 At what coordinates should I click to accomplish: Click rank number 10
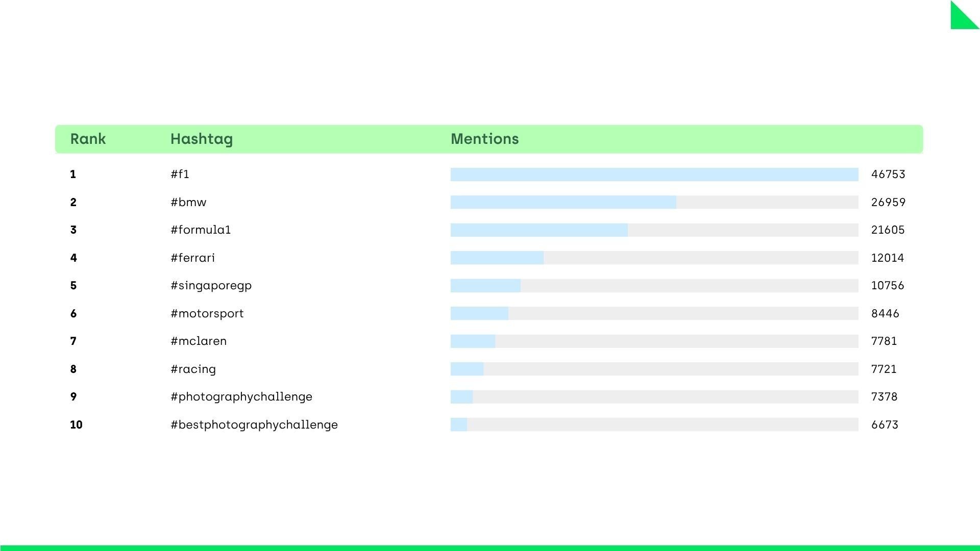(x=76, y=425)
